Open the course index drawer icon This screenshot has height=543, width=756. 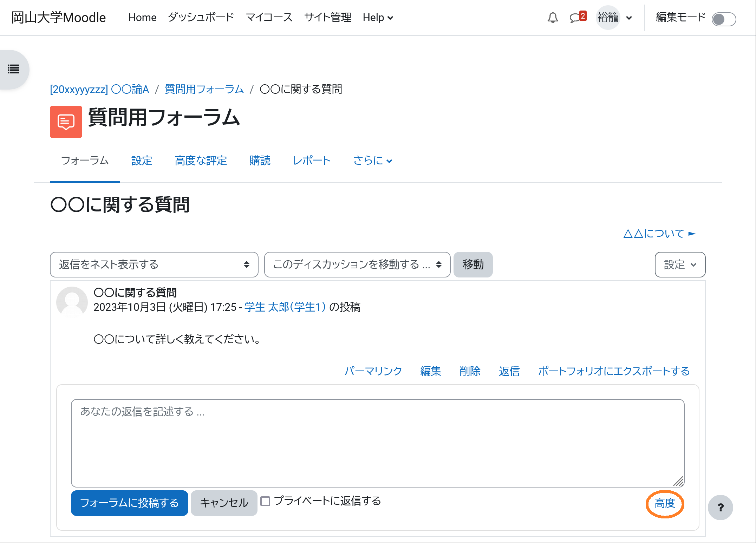(13, 69)
